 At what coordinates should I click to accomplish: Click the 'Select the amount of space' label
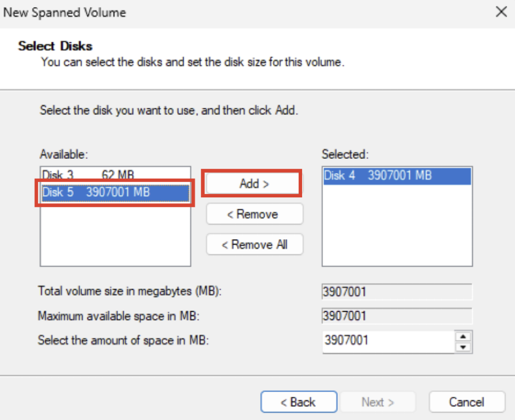124,340
